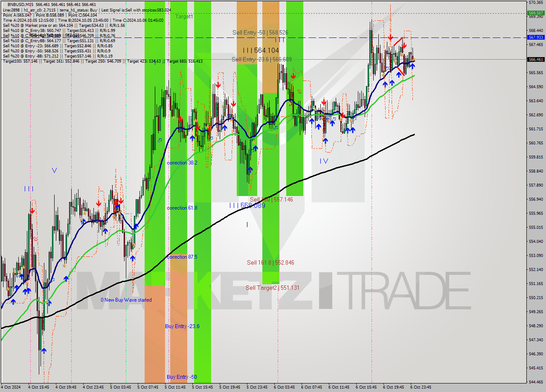Click the 'Sell %20 @ Entry -88: 571.212' line
This screenshot has width=546, height=392.
[58, 56]
